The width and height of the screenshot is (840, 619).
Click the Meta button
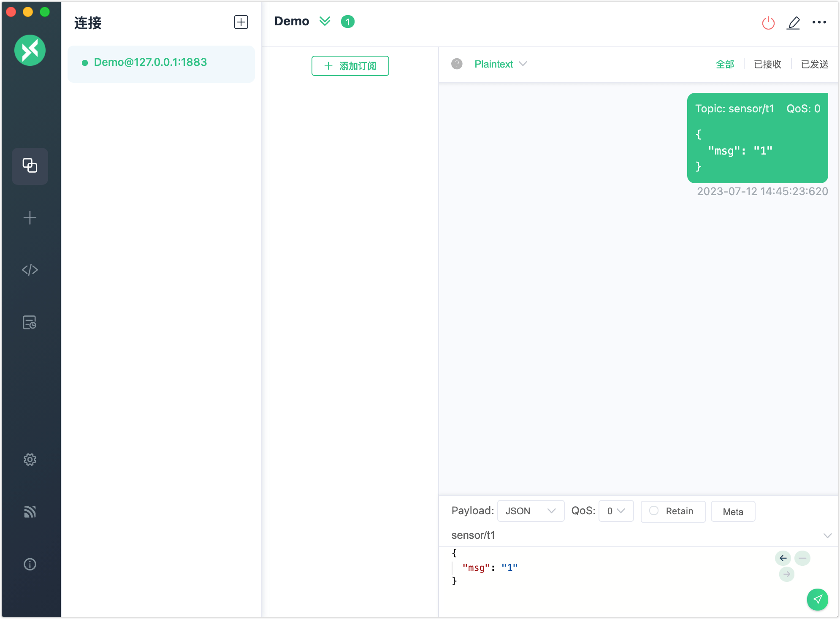click(x=732, y=511)
